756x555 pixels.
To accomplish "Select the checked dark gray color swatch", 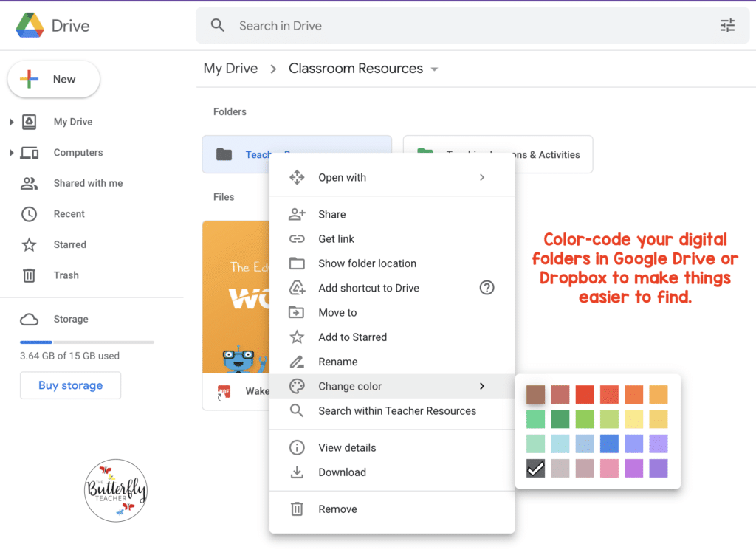I will (536, 468).
